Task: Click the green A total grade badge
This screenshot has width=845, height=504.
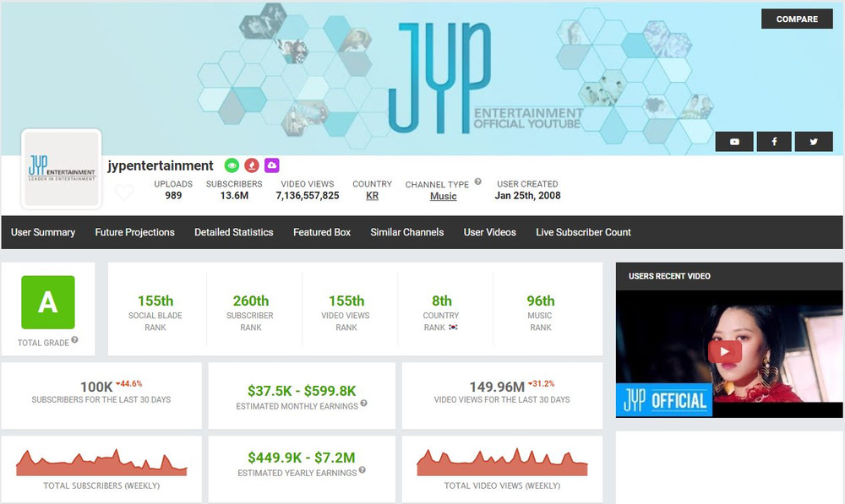Action: pos(48,302)
